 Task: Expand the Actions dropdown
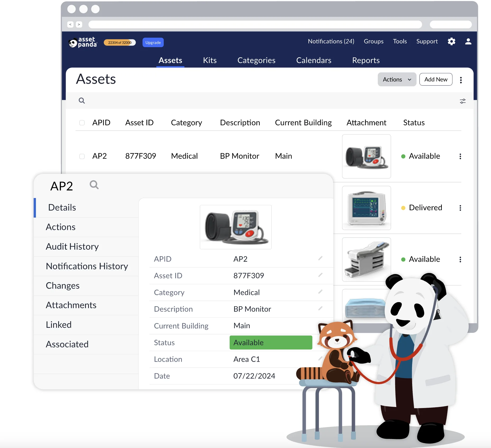397,79
